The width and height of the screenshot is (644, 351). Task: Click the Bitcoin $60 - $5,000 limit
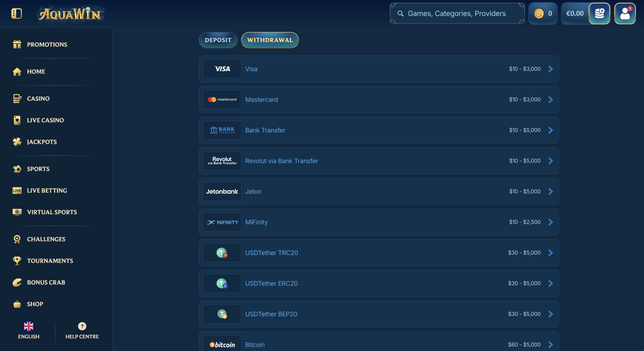click(x=524, y=344)
